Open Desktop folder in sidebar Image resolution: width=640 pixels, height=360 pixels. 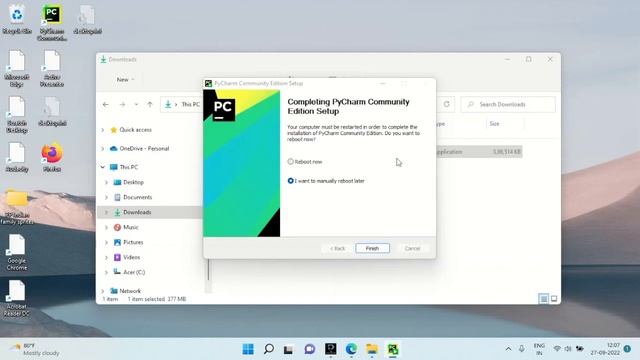[x=129, y=182]
